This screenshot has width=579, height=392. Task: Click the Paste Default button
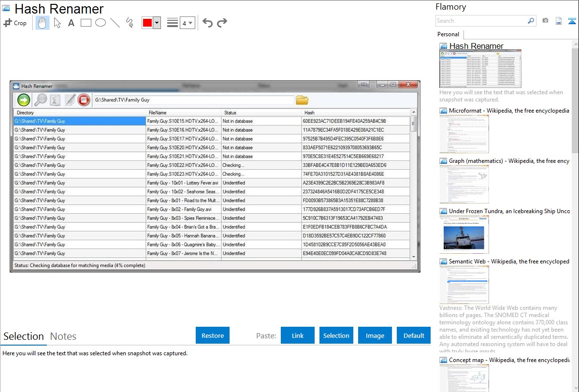(x=414, y=335)
